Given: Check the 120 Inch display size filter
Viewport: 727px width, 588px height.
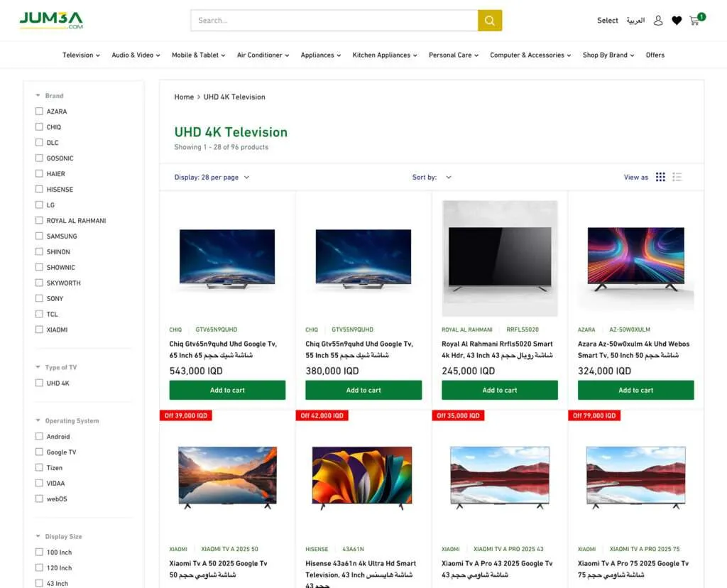Looking at the screenshot, I should 39,567.
